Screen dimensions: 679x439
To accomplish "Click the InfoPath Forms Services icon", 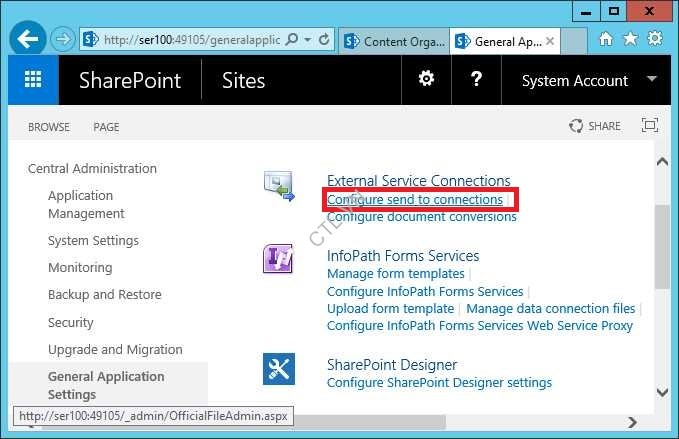I will click(278, 259).
